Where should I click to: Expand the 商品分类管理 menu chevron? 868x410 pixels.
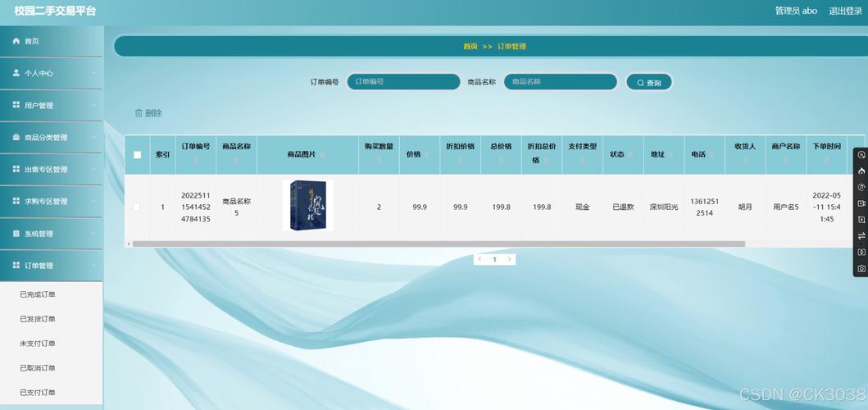click(93, 137)
